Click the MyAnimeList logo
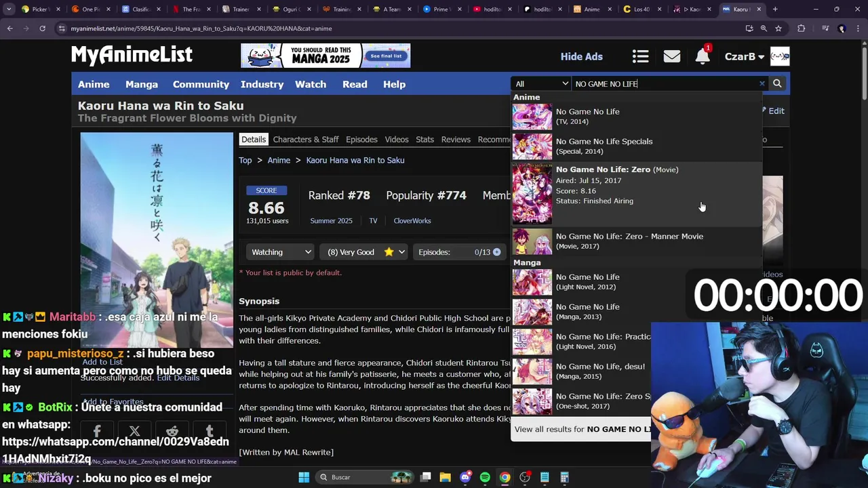868x488 pixels. pos(132,55)
